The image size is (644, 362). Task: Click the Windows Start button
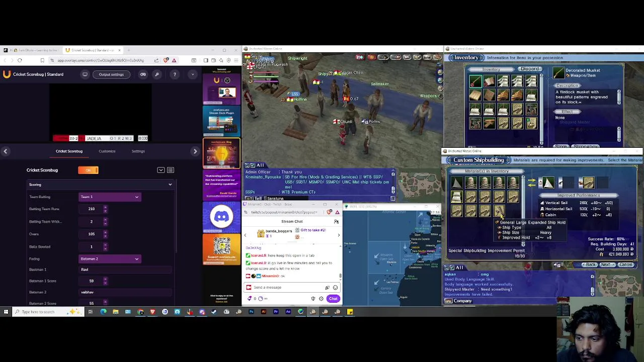click(6, 312)
